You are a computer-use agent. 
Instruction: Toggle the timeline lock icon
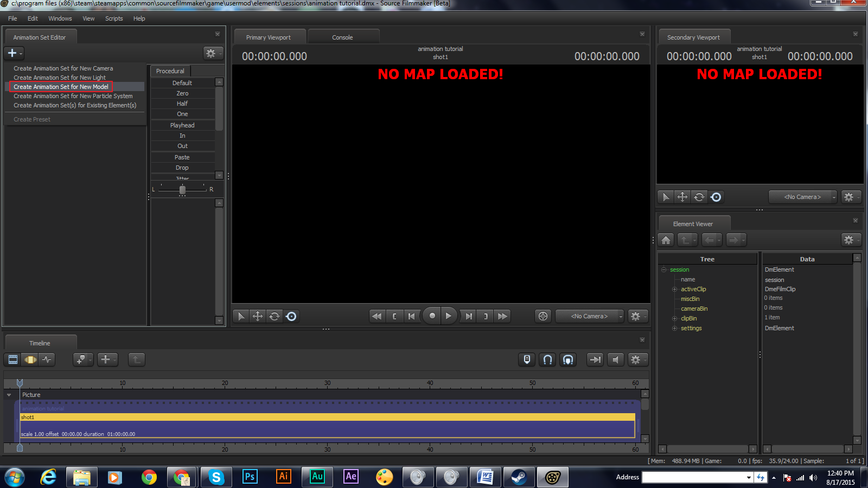pos(527,359)
